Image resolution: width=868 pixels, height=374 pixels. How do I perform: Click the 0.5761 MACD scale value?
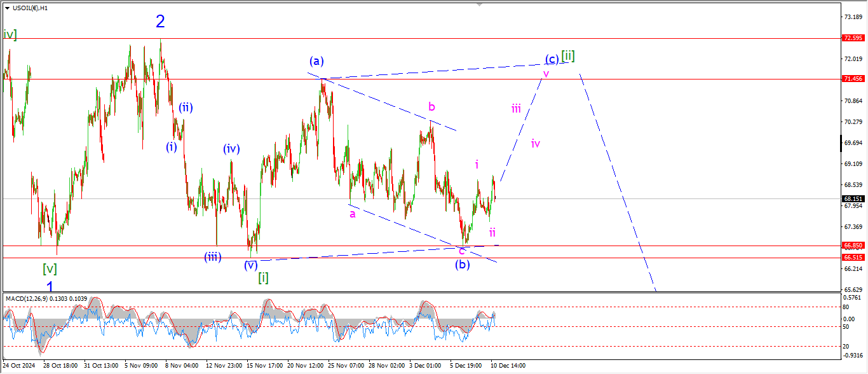tap(852, 298)
